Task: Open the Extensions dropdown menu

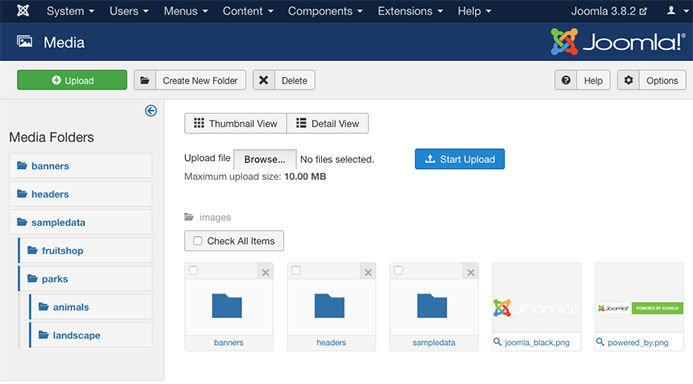Action: pyautogui.click(x=410, y=11)
